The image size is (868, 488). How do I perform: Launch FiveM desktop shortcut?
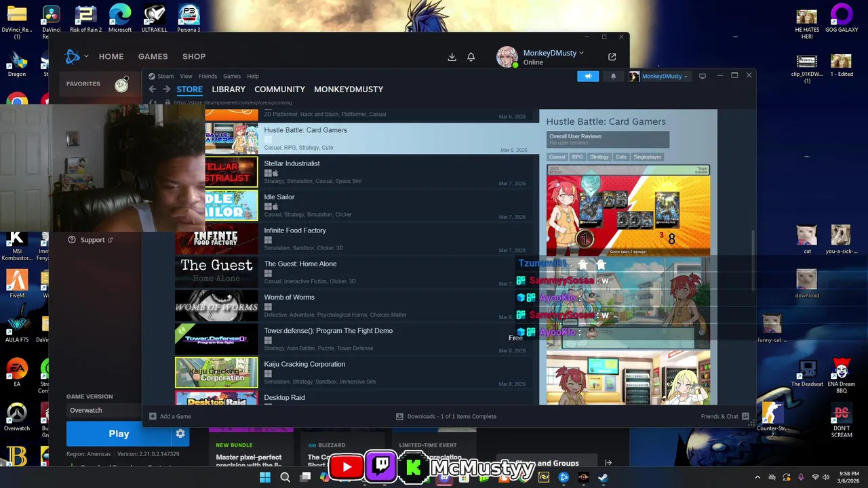coord(17,283)
